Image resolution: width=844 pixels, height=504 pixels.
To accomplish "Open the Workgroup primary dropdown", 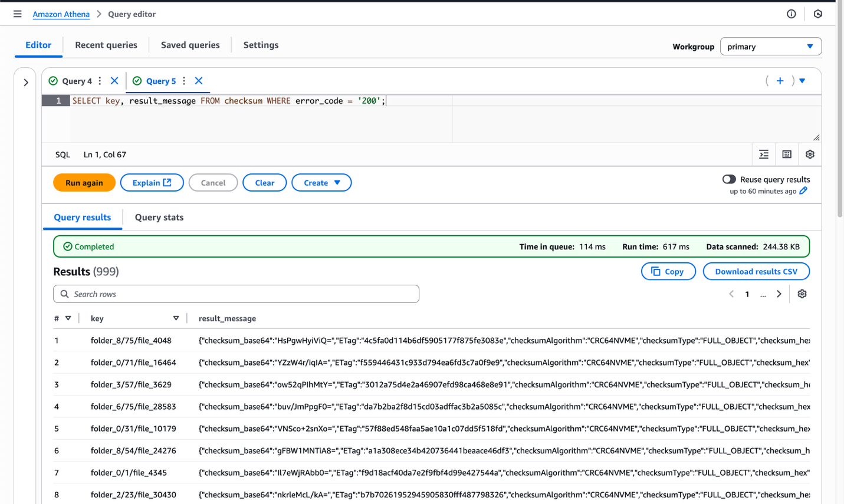I will coord(770,46).
